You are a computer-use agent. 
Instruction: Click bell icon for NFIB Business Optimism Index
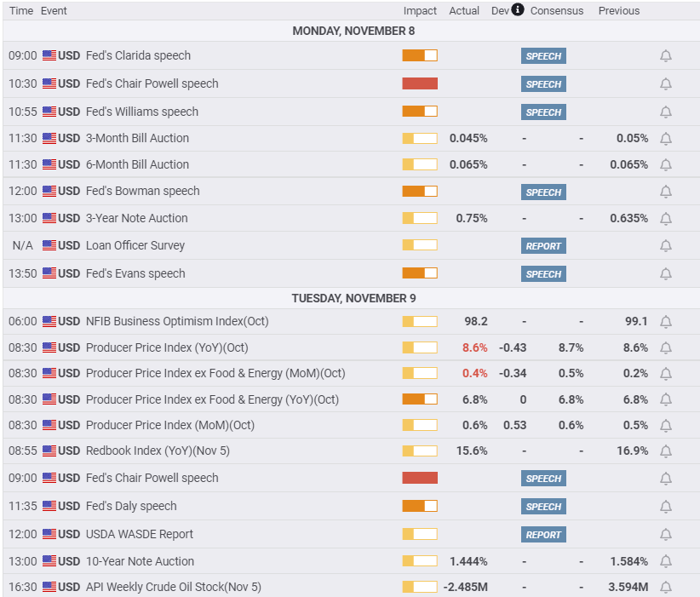(666, 322)
